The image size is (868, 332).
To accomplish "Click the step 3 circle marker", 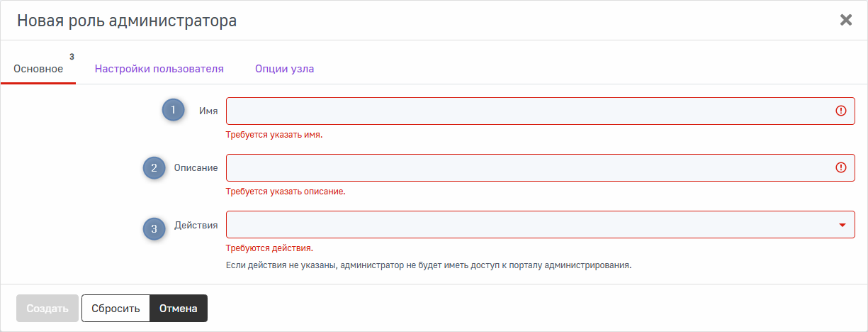I will (x=154, y=228).
